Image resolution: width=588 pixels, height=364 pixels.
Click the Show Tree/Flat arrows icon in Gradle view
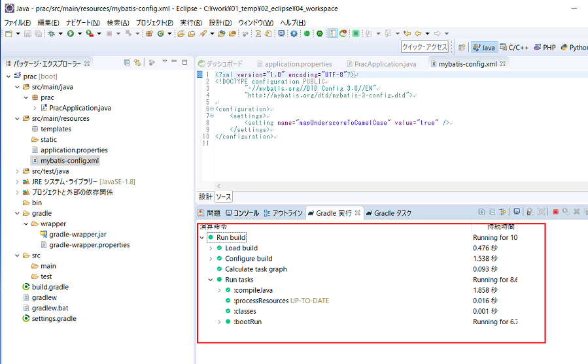(x=502, y=212)
